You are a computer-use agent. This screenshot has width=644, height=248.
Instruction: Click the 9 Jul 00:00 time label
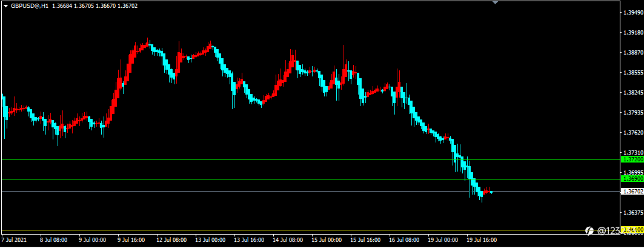pos(93,240)
